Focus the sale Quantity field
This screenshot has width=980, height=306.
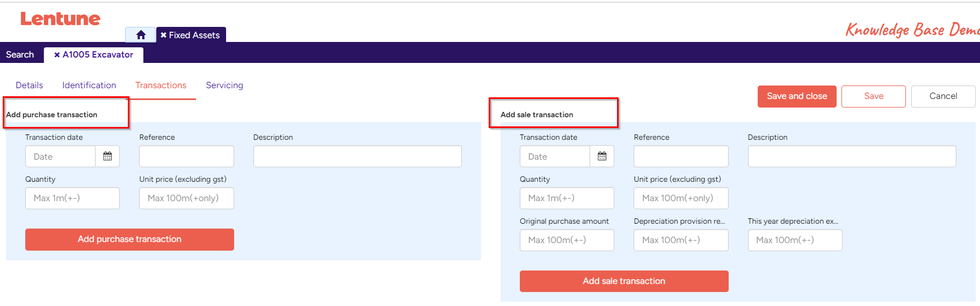point(567,198)
